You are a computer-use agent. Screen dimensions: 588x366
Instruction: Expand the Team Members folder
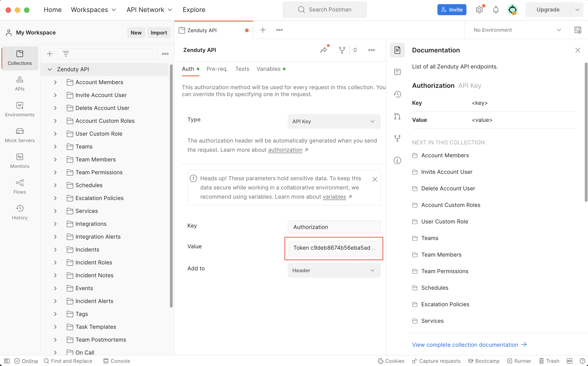point(55,159)
